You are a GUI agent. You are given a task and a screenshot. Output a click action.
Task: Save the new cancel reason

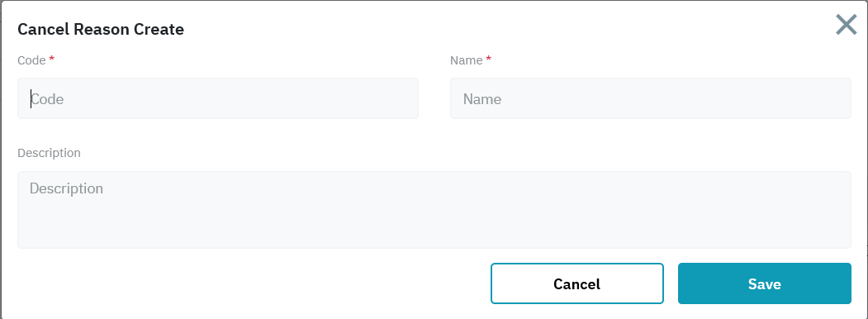coord(765,283)
